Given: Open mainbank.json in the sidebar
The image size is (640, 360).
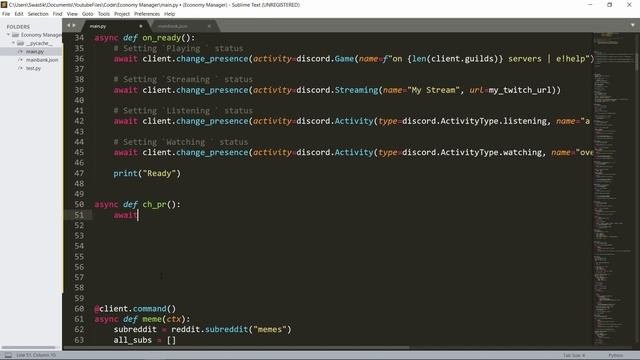Looking at the screenshot, I should click(42, 60).
